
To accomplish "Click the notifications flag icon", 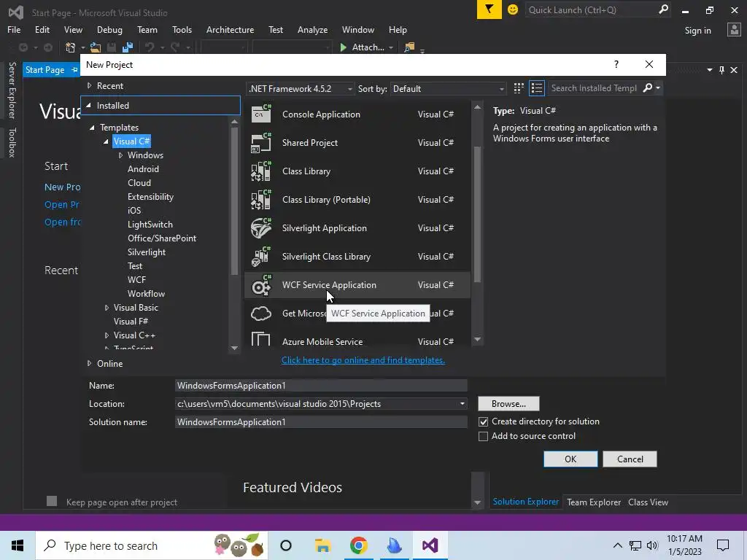I will [489, 9].
